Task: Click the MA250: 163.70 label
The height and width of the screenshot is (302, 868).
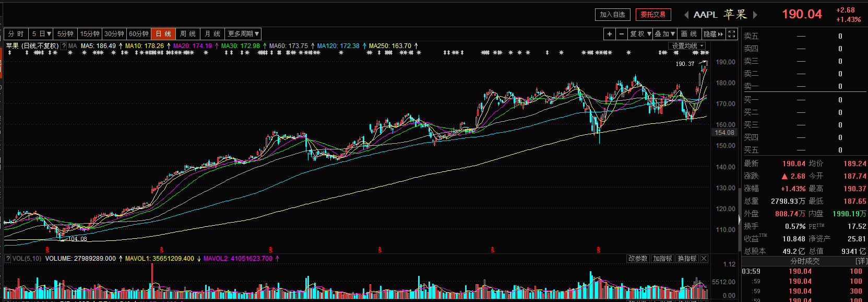Action: 390,46
